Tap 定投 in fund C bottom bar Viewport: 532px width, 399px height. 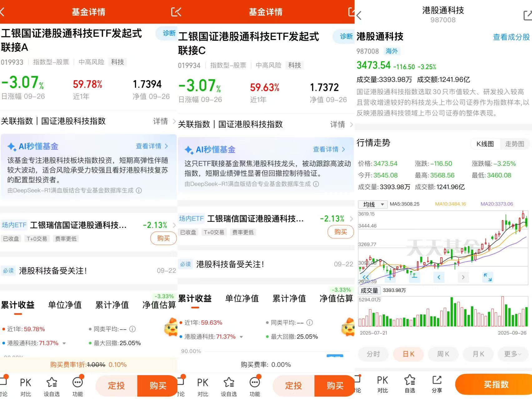293,386
